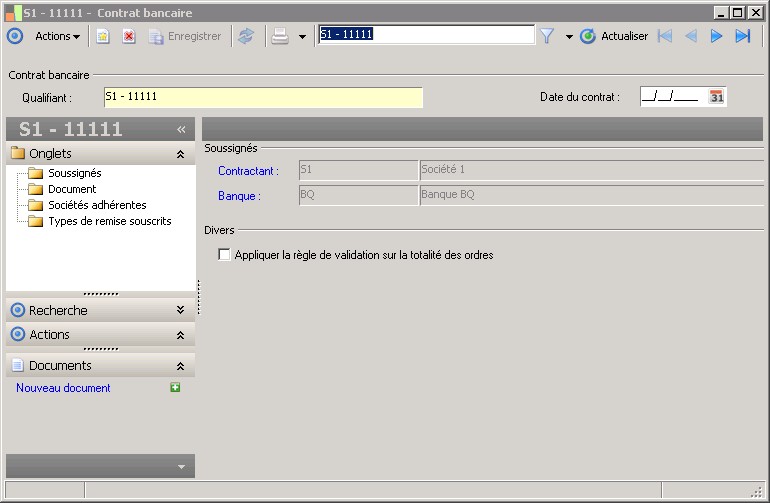The width and height of the screenshot is (770, 503).
Task: Select Sociétés adhérentes in the tree
Action: (97, 205)
